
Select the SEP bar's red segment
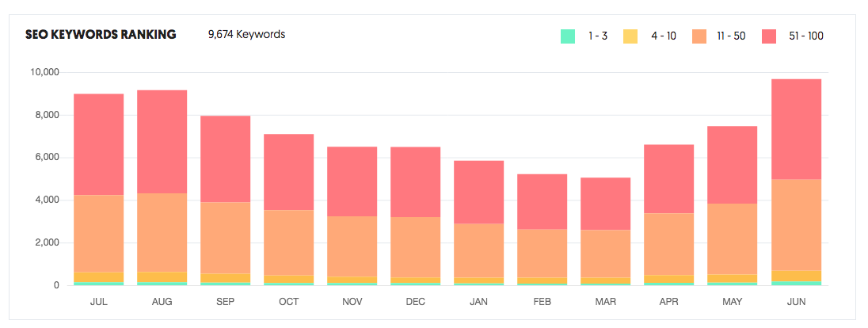[x=225, y=159]
